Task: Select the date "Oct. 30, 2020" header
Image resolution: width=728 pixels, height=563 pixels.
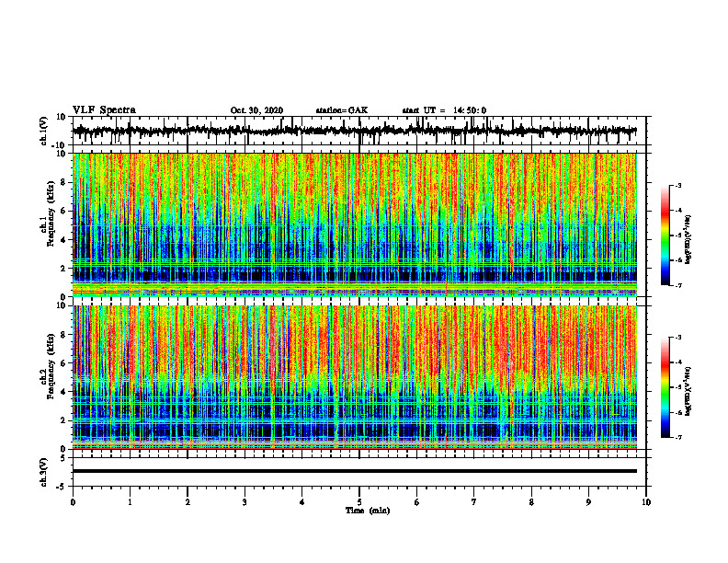Action: point(256,110)
